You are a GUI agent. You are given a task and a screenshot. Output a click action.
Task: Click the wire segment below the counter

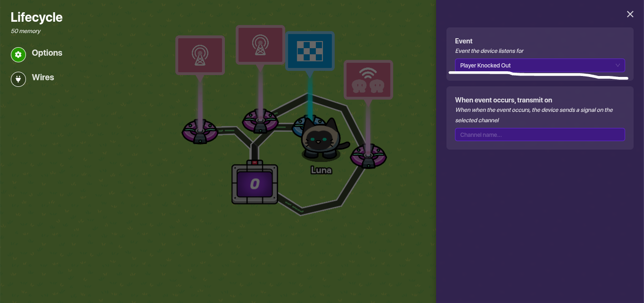click(x=302, y=210)
